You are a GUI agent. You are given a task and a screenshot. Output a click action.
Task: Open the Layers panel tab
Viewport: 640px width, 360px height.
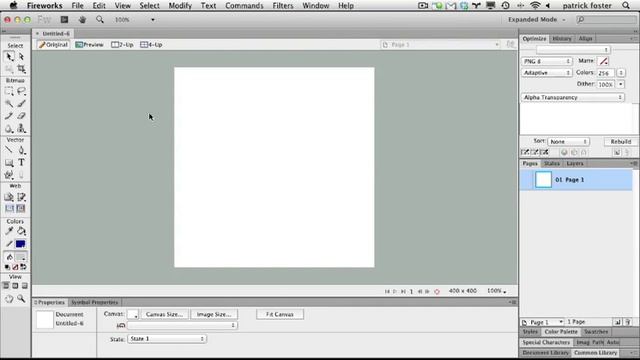click(575, 163)
